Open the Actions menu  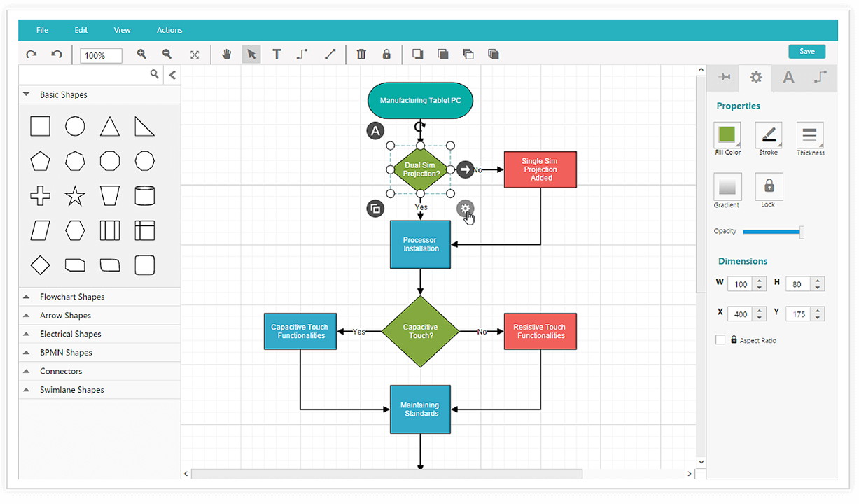[169, 30]
